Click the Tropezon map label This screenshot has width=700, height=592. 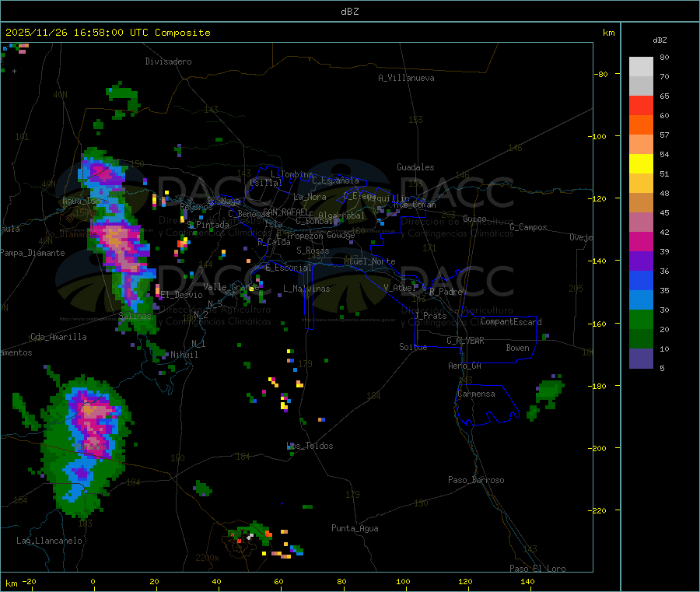[x=304, y=235]
